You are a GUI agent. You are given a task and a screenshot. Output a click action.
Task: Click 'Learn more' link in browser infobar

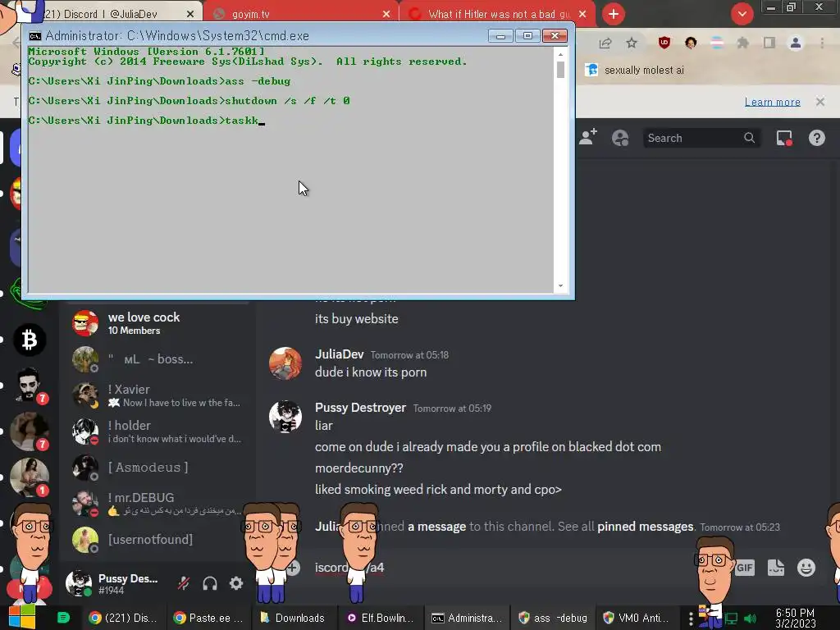[x=772, y=102]
